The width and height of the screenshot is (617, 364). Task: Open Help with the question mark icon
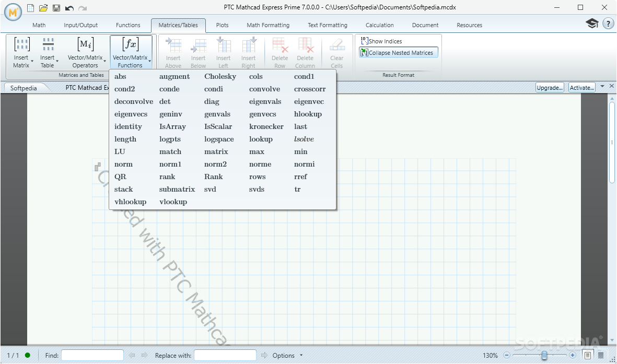tap(608, 24)
